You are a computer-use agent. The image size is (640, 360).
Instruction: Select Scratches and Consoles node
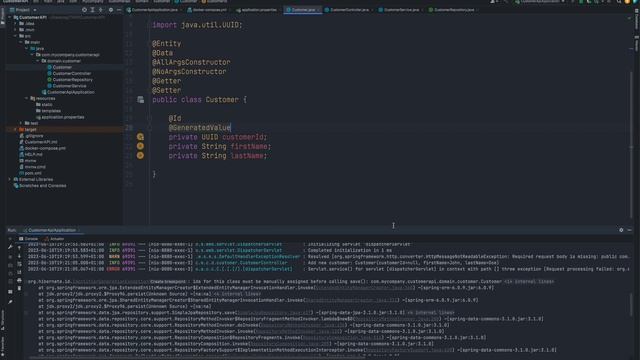click(40, 186)
